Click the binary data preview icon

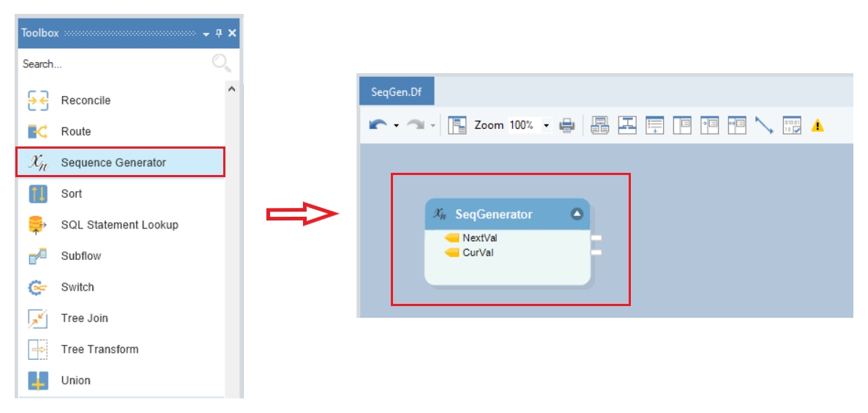pos(792,126)
